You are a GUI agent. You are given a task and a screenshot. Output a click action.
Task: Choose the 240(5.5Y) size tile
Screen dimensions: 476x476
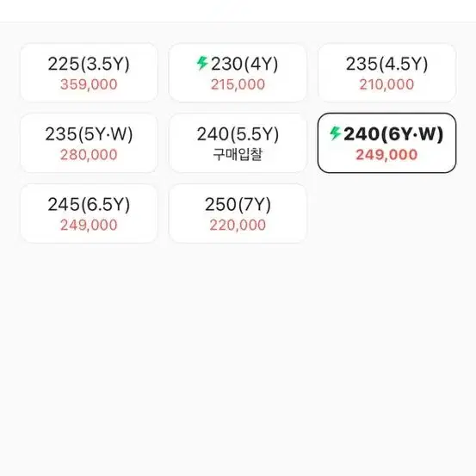(x=238, y=143)
